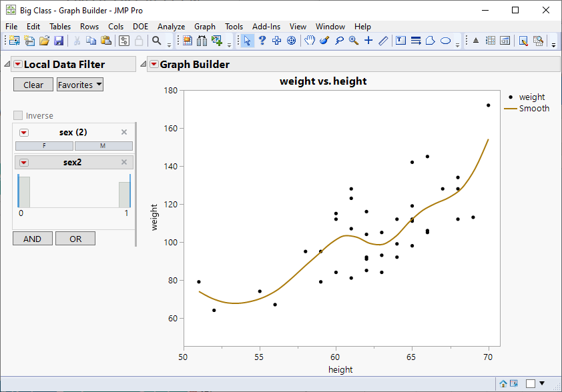Select the Magnifier zoom tool

pyautogui.click(x=354, y=41)
